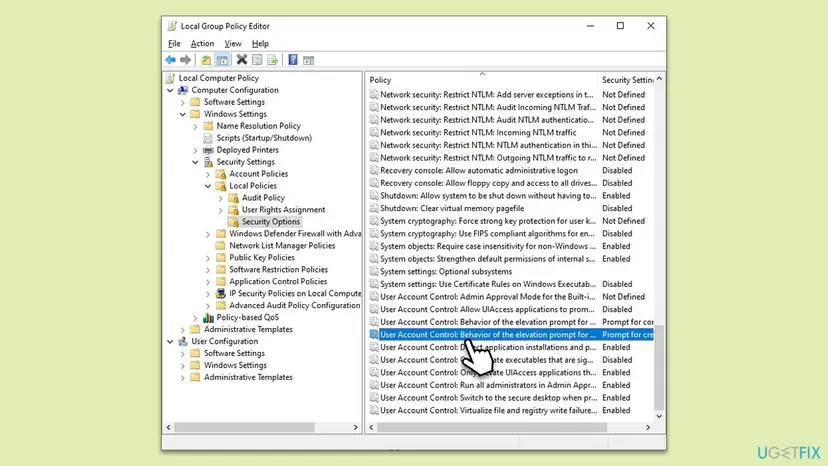
Task: Open the View menu
Action: (x=233, y=44)
